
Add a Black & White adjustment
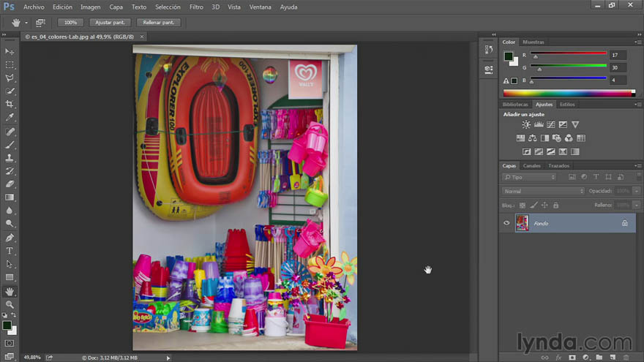pos(544,138)
